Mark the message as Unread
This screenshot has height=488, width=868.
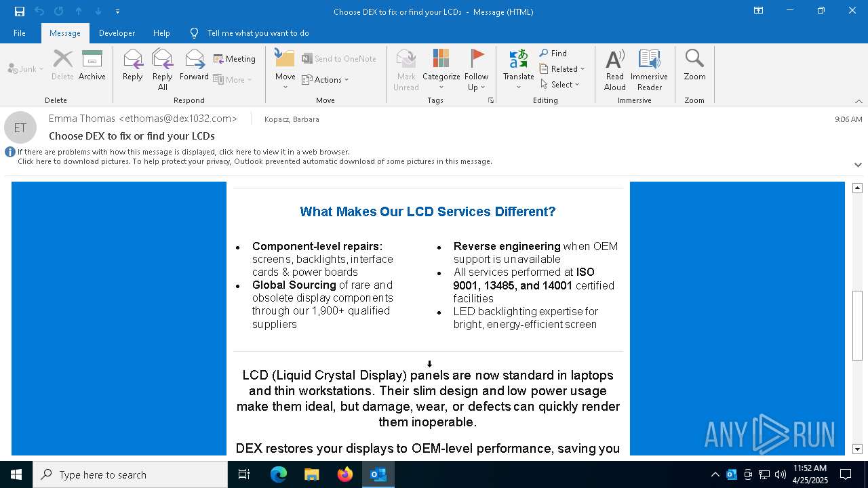point(406,70)
